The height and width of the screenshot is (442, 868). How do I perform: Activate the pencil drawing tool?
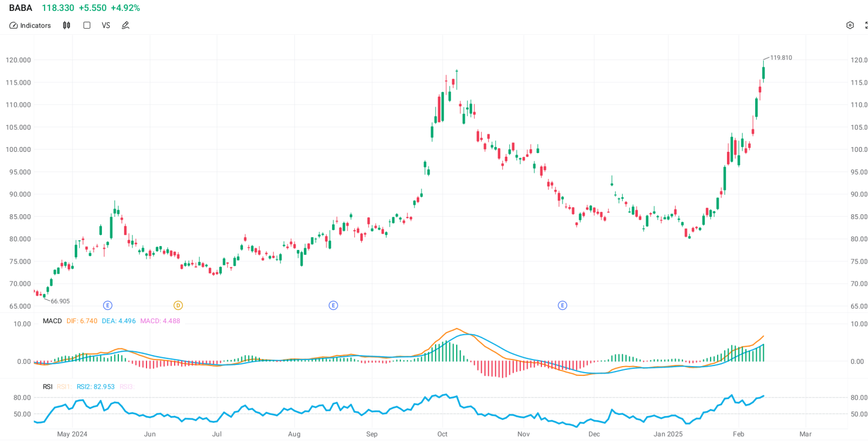click(x=125, y=25)
